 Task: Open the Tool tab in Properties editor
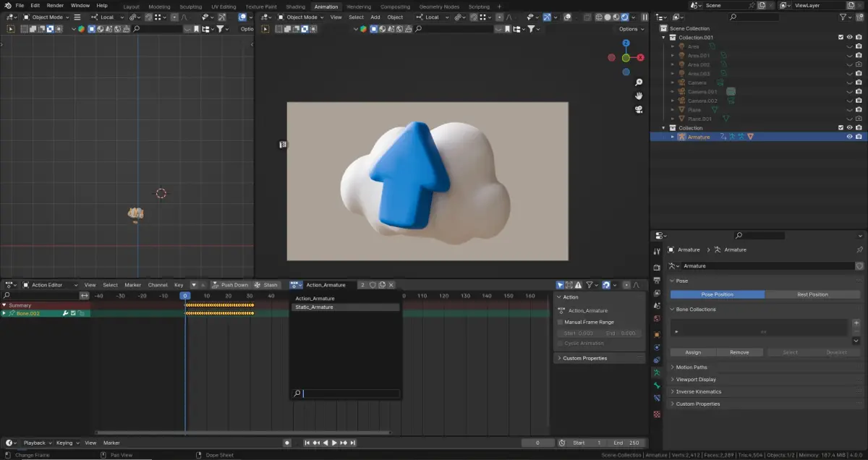657,252
